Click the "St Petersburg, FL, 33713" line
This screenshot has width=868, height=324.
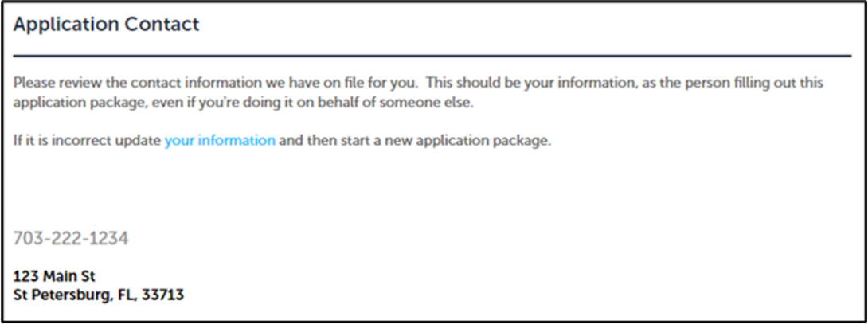point(100,295)
